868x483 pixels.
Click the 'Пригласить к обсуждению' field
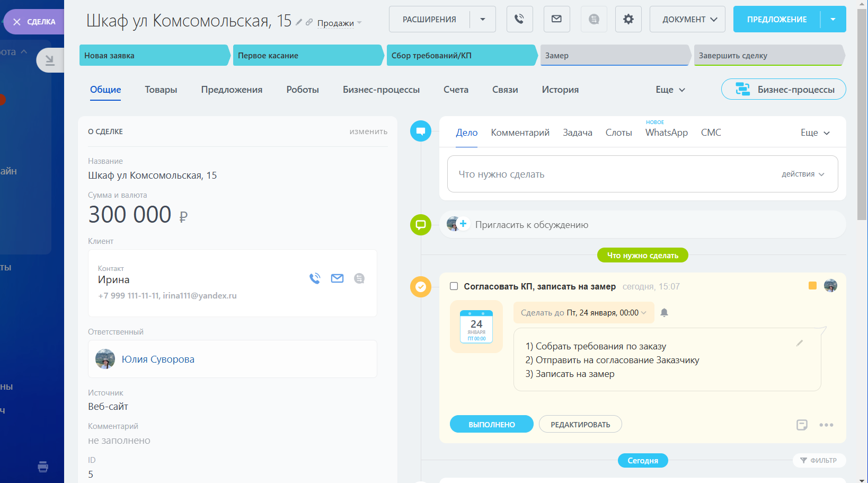tap(642, 225)
